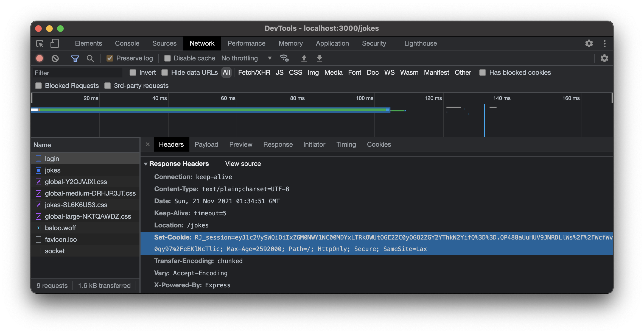The height and width of the screenshot is (334, 644).
Task: Open the network filter bar toggle
Action: tap(75, 58)
